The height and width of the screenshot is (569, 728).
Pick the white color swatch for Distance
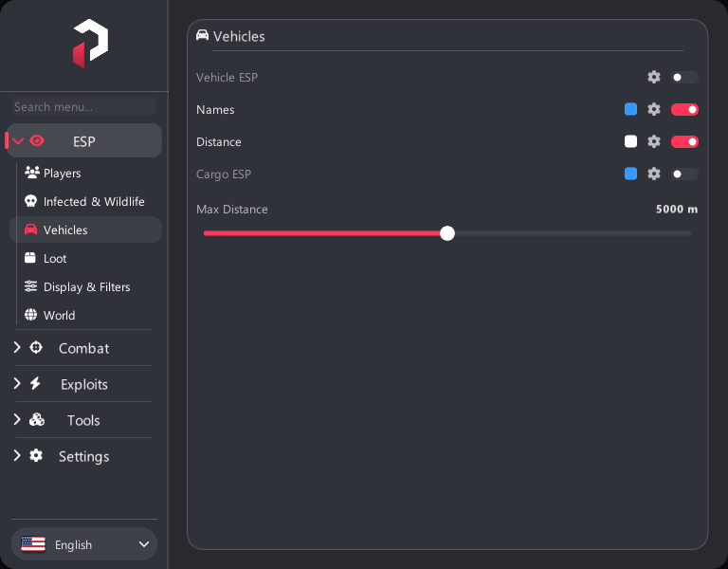[630, 141]
